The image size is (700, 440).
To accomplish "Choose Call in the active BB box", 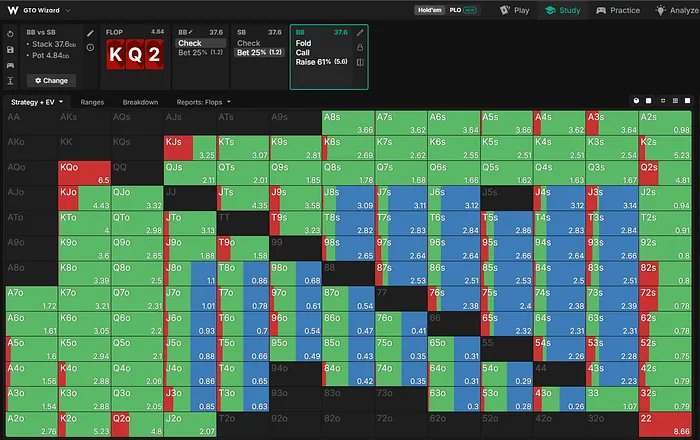I will coord(303,53).
